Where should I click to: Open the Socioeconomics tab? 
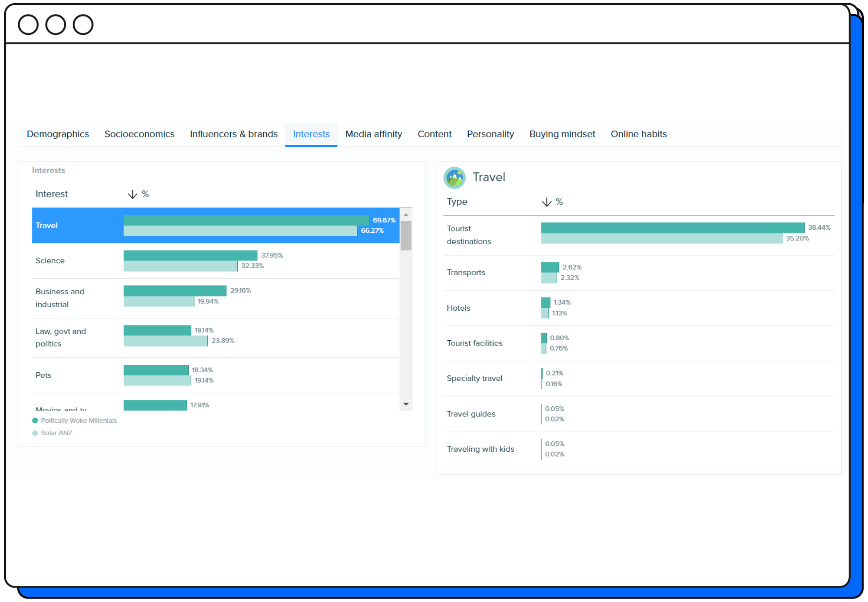(x=139, y=134)
